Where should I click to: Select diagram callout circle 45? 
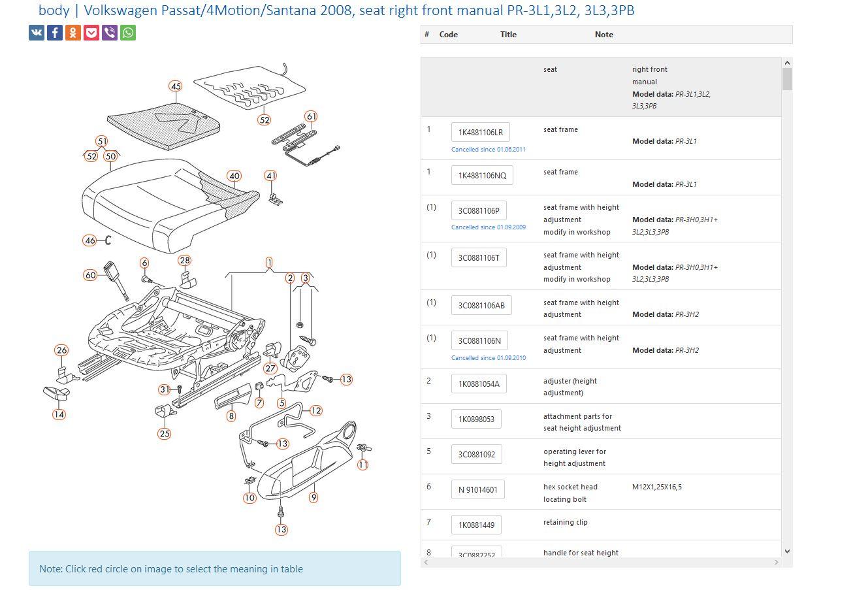[x=175, y=86]
